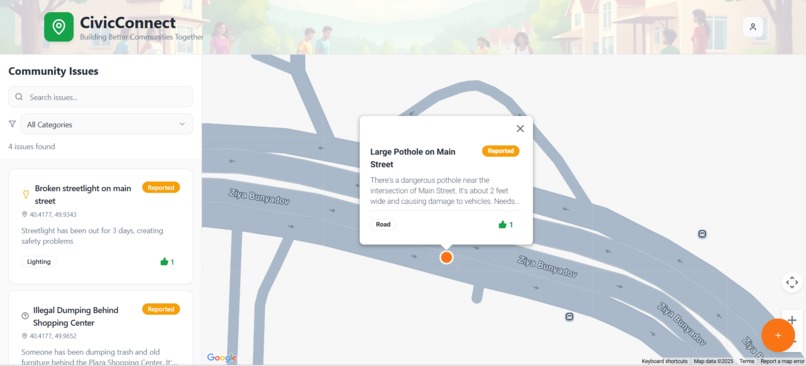
Task: Click the upper bus stop icon on map
Action: coord(702,234)
